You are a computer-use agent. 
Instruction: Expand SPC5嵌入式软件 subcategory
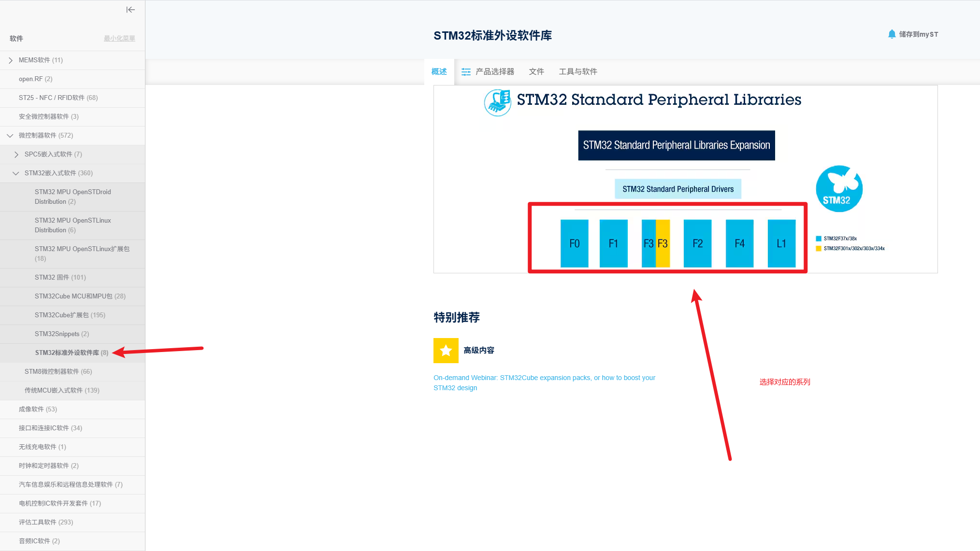pyautogui.click(x=16, y=155)
